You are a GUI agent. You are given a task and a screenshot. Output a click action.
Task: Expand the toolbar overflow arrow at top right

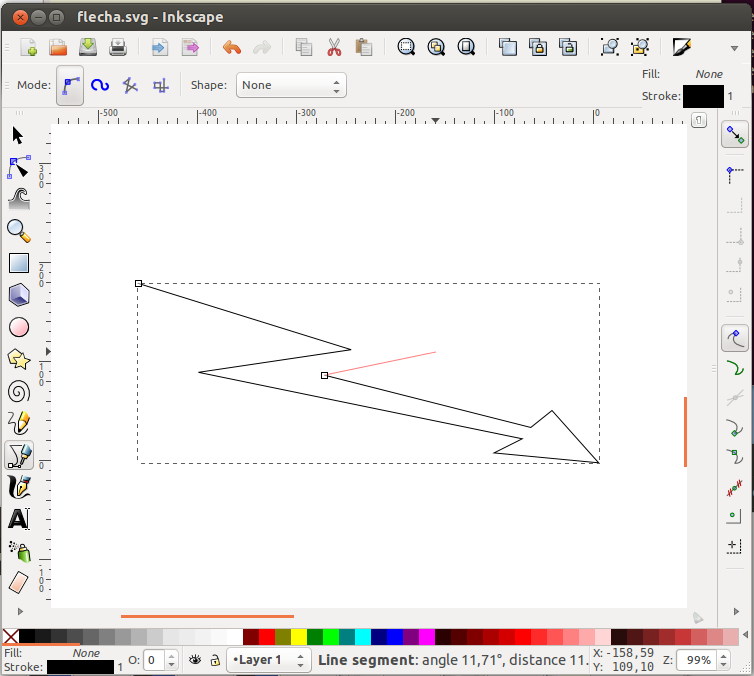click(735, 47)
